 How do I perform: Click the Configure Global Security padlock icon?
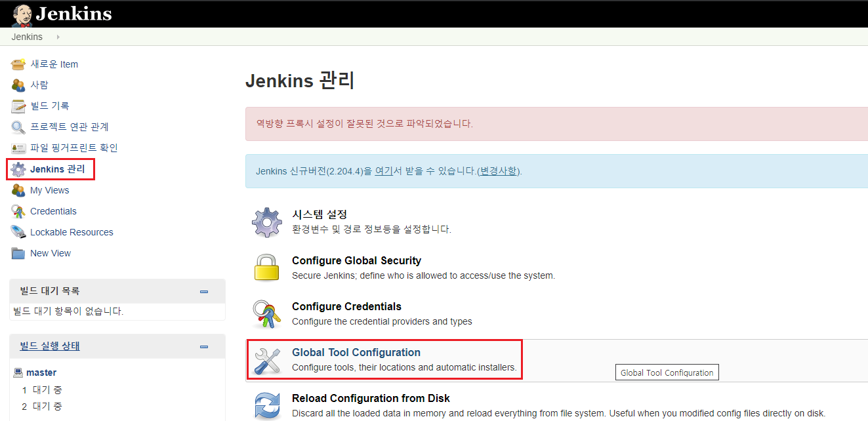point(267,268)
